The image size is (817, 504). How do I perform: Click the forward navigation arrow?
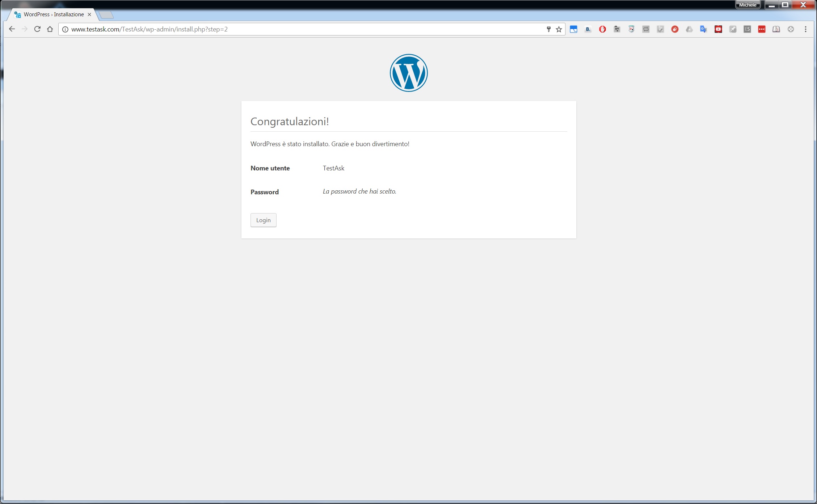tap(25, 29)
